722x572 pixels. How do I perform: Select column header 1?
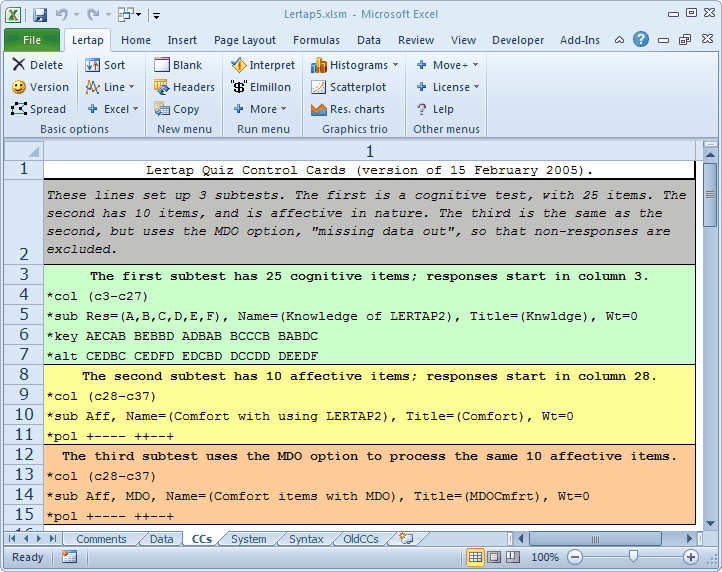click(369, 151)
